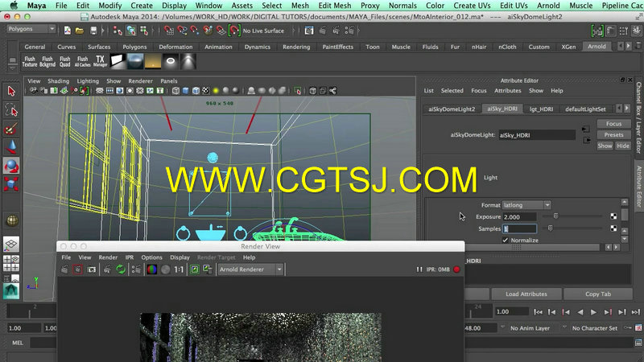Click the new scene icon
Screen dimensions: 644x362
tap(68, 31)
